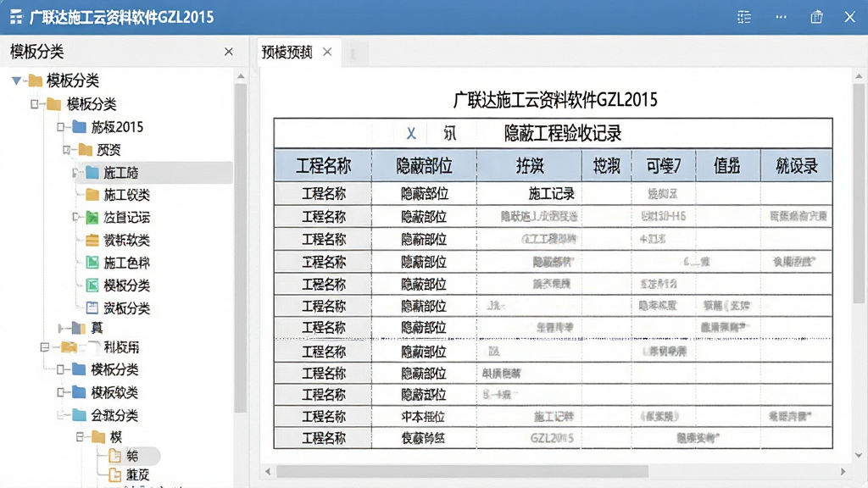Click the green square icon beside the third 模板分类
This screenshot has width=868, height=488.
(92, 285)
